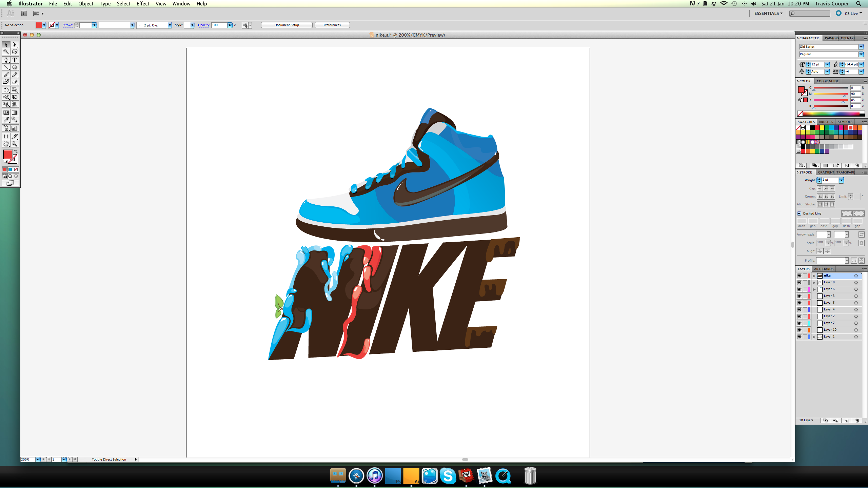Open the Regular font style dropdown
Image resolution: width=868 pixels, height=488 pixels.
861,54
